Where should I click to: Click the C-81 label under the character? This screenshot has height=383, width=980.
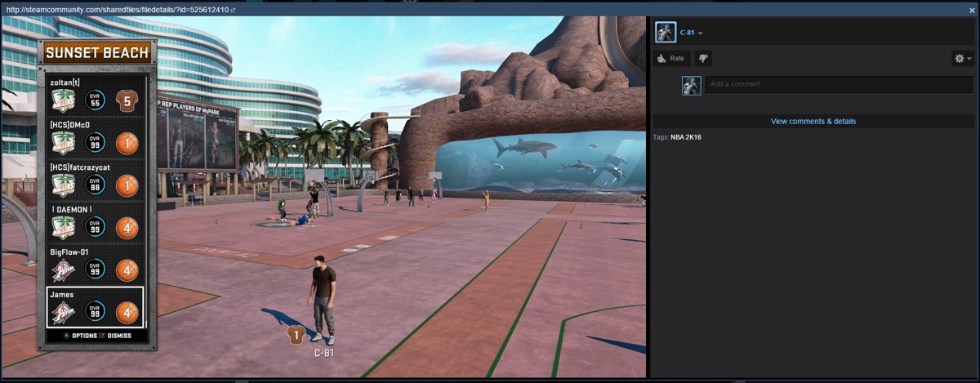[323, 354]
